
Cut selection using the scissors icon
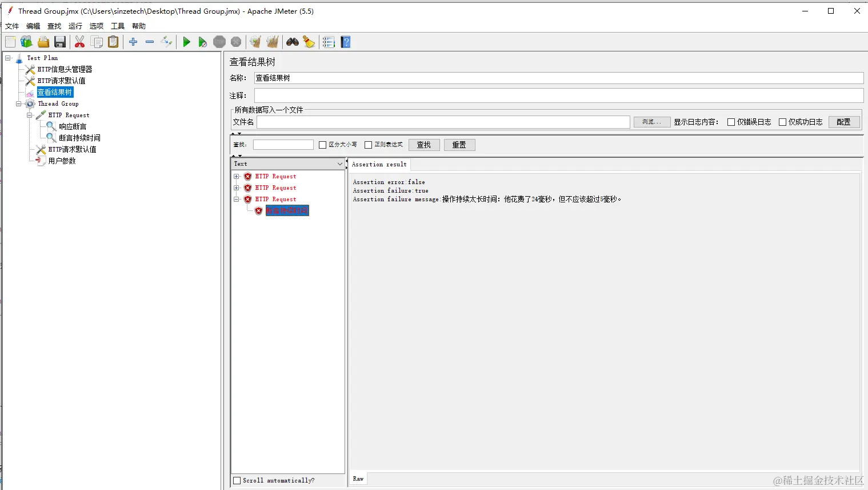[79, 42]
